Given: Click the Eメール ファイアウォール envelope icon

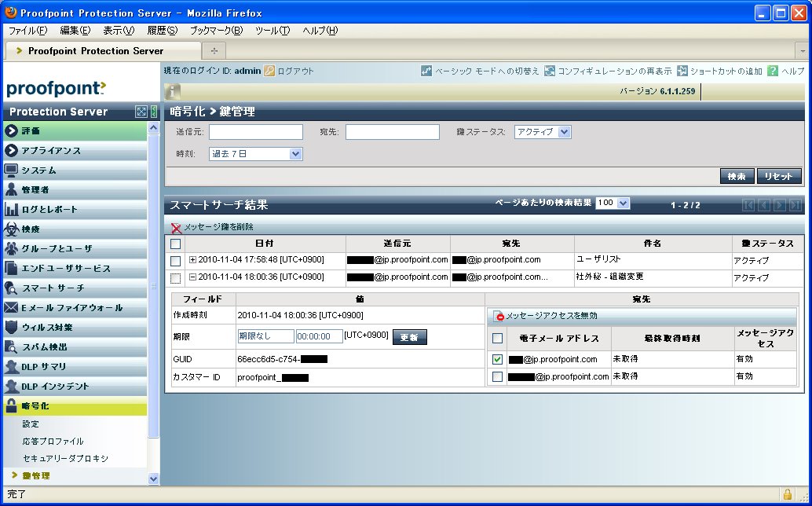Looking at the screenshot, I should (x=11, y=308).
